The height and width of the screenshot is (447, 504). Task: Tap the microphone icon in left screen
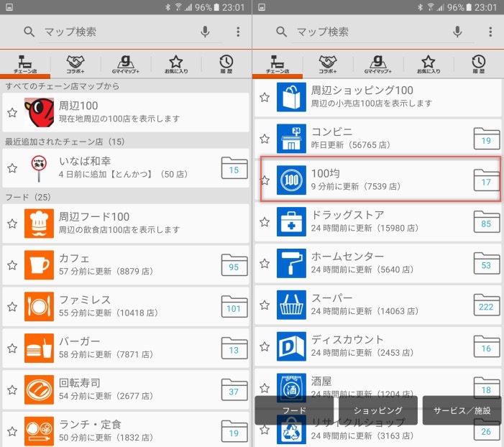click(205, 32)
